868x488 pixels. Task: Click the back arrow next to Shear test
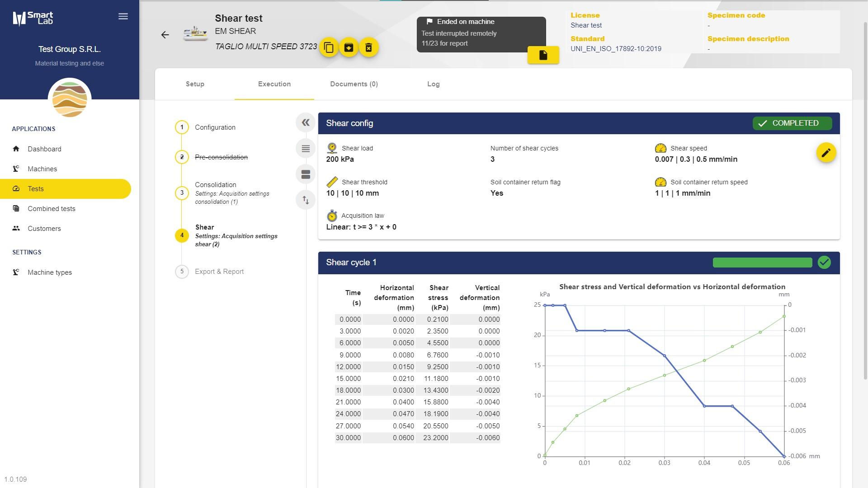(165, 35)
